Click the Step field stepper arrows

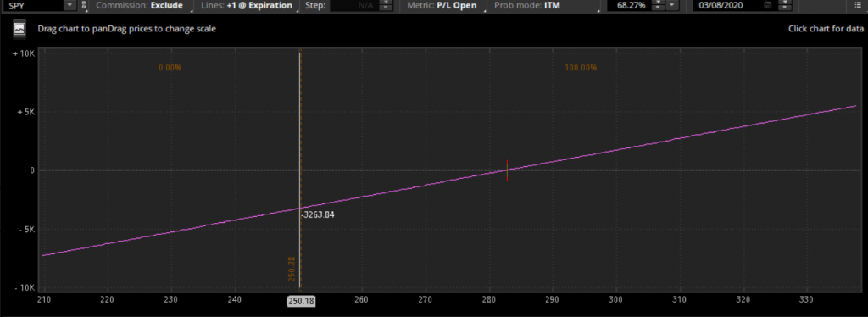pyautogui.click(x=387, y=6)
